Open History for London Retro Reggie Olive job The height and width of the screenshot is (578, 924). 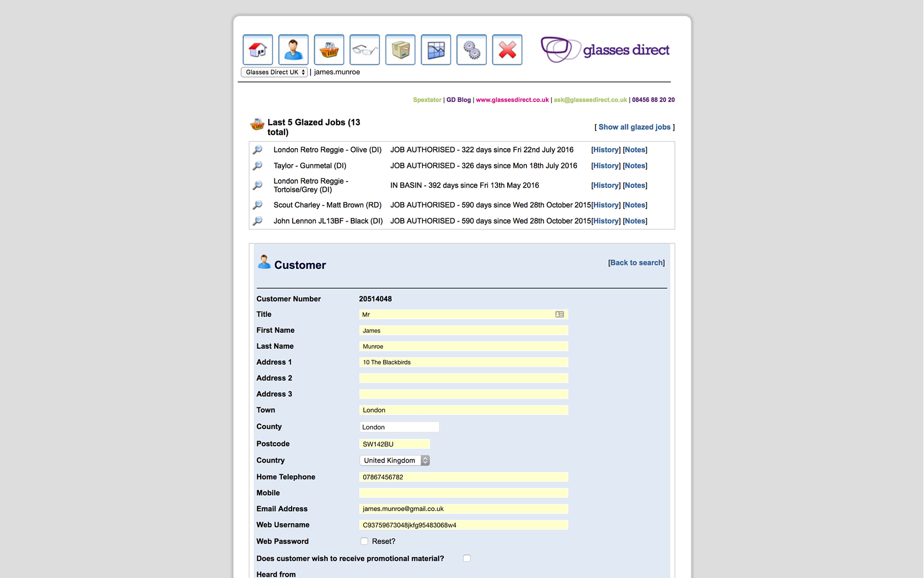(x=605, y=150)
